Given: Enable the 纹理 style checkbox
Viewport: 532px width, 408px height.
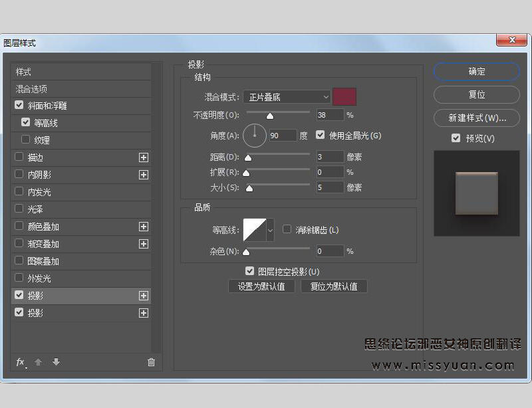Looking at the screenshot, I should coord(25,140).
